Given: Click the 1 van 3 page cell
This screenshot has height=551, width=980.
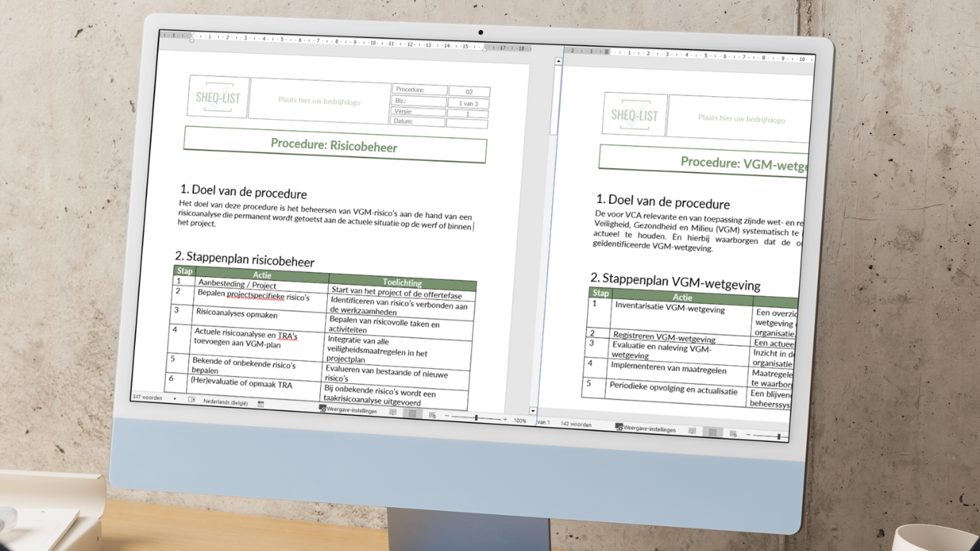Looking at the screenshot, I should (x=468, y=103).
